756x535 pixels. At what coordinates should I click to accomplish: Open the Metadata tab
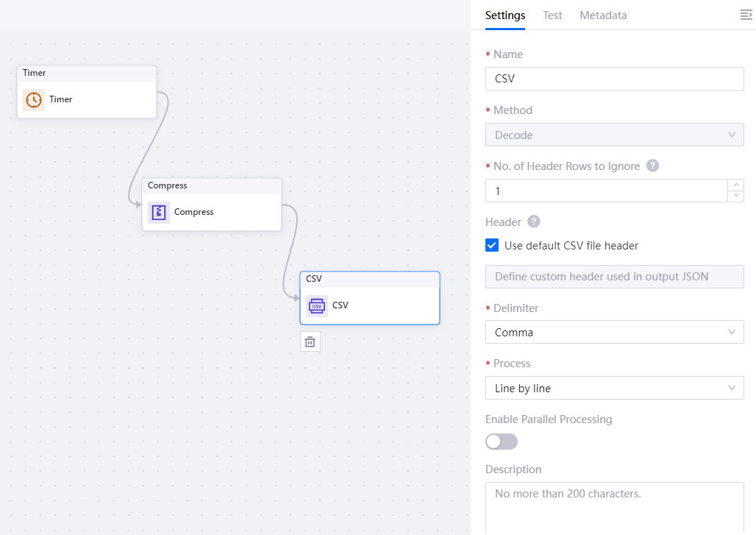(603, 15)
